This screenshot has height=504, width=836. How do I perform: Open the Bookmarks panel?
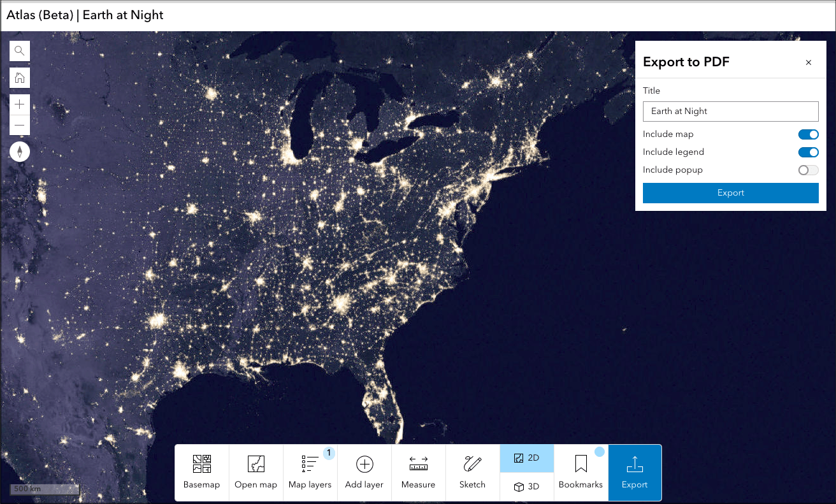click(580, 472)
